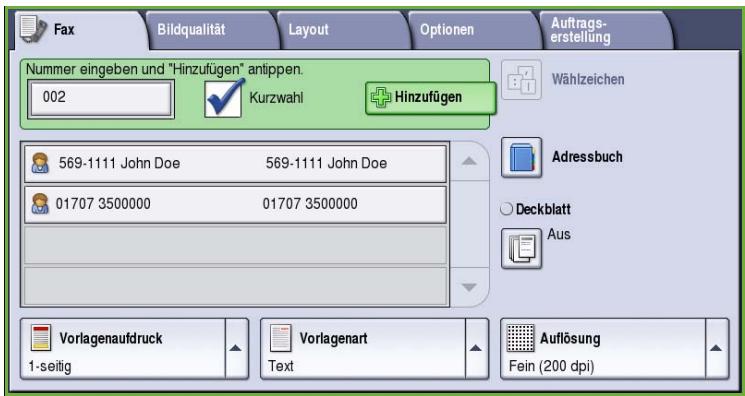Click the Vorlagenart document icon
Screen dimensions: 745x396
(280, 338)
